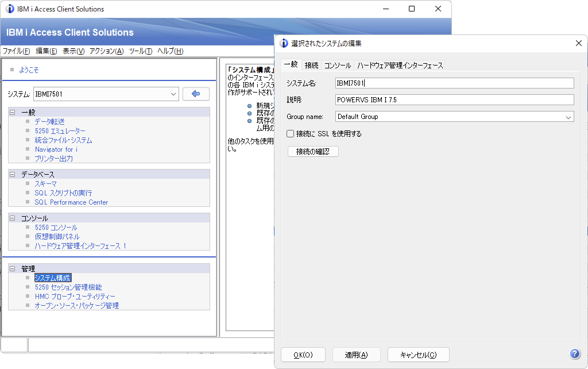The image size is (588, 369).
Task: Enable 接続に SSL を使用する
Action: click(x=289, y=133)
